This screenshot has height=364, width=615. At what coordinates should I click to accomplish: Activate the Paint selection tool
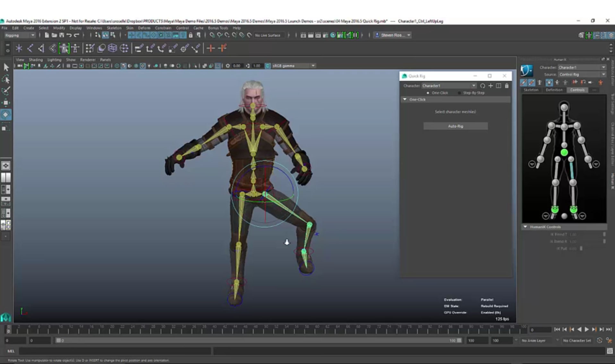coord(6,91)
